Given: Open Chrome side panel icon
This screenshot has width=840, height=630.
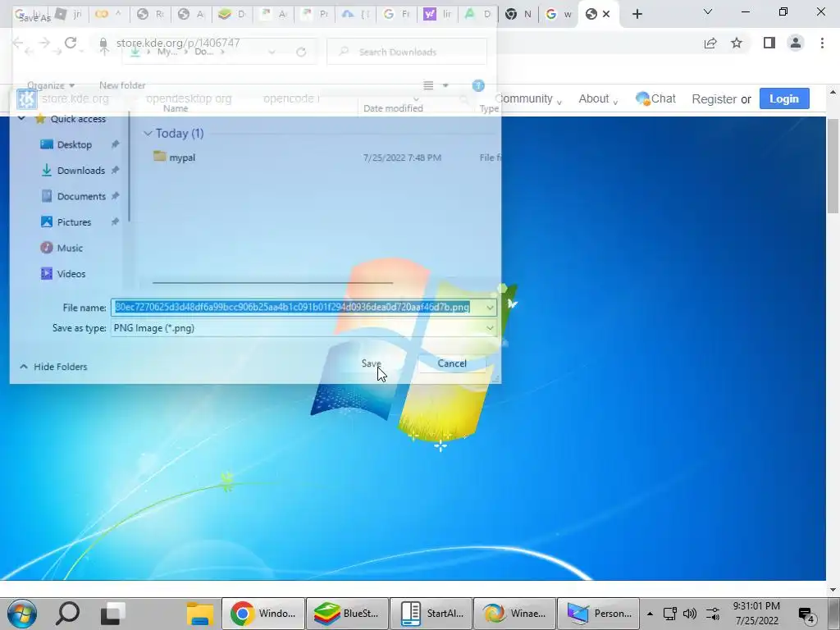Looking at the screenshot, I should (769, 43).
